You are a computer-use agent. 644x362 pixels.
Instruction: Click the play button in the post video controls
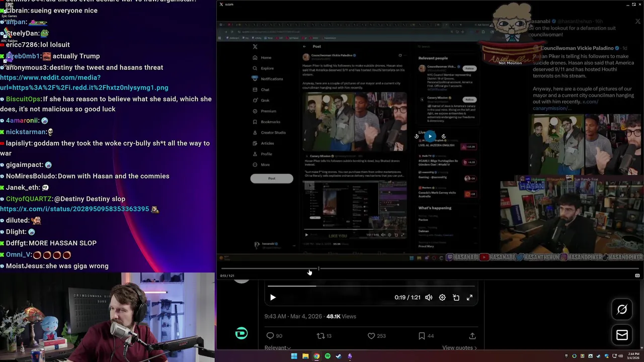[273, 298]
